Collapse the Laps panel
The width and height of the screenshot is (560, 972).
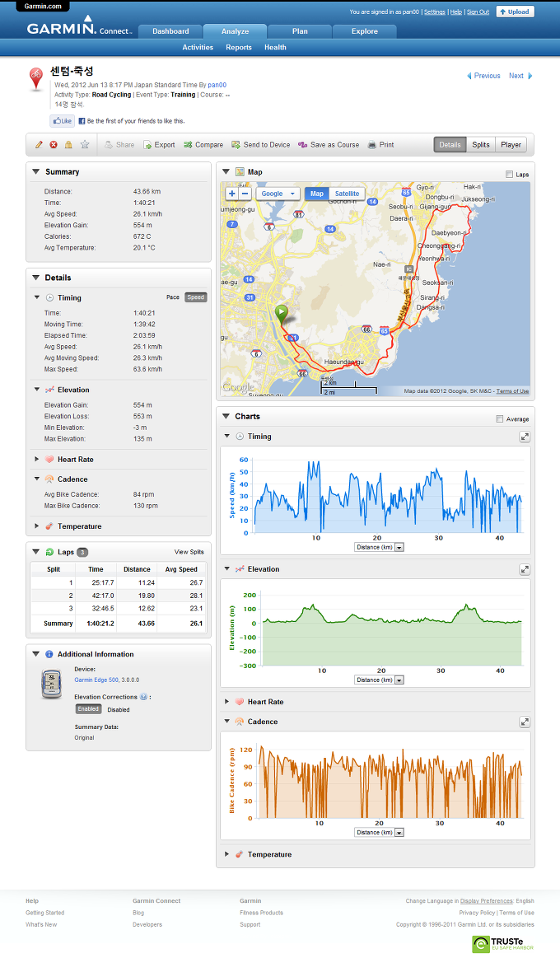(36, 552)
